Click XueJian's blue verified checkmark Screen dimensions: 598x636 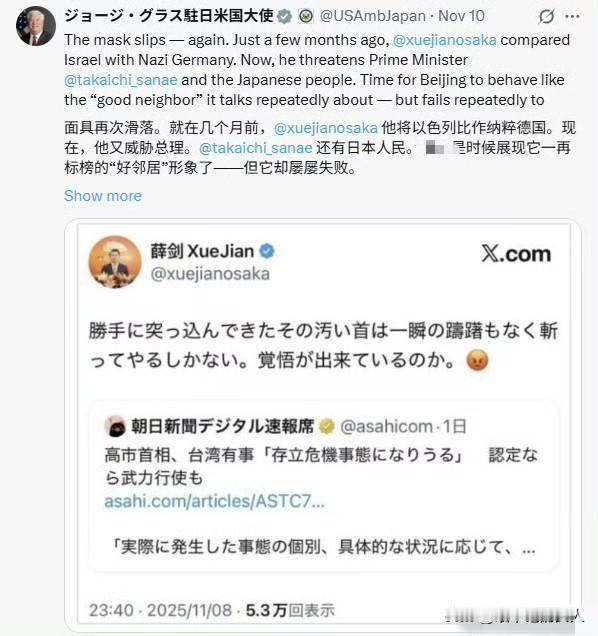(267, 251)
